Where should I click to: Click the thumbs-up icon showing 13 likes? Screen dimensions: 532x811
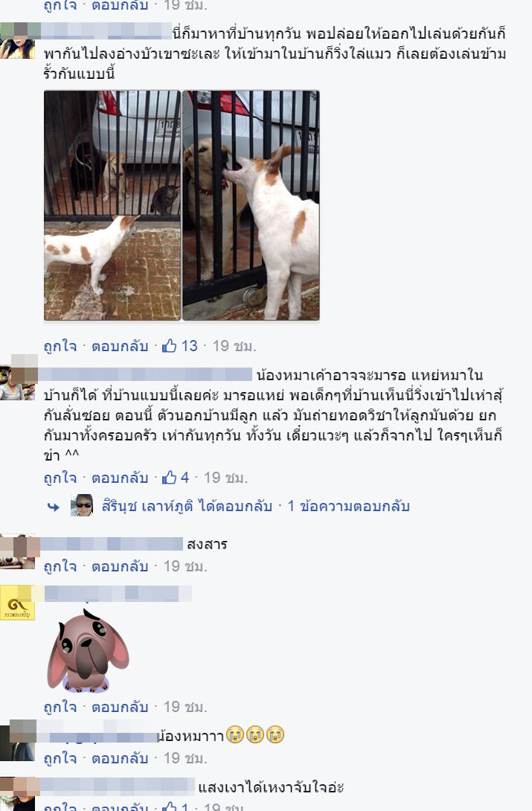coord(170,345)
